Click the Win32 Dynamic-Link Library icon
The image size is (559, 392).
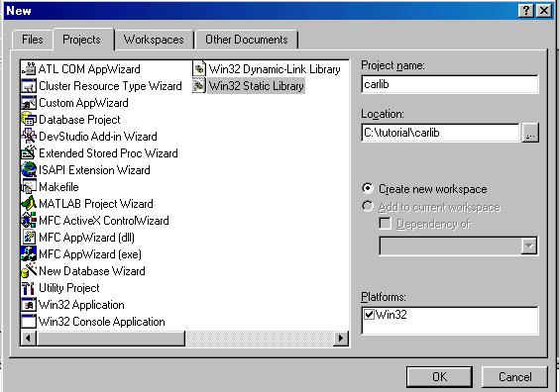click(199, 68)
